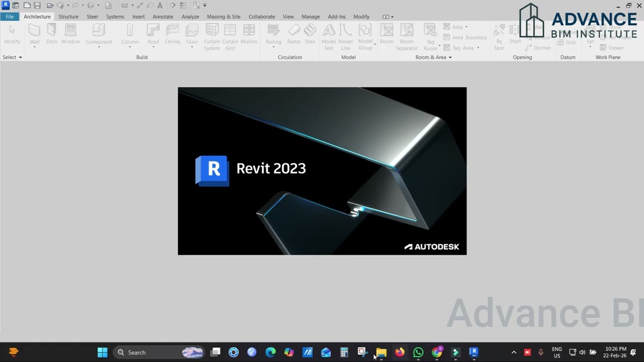Screen dimensions: 644x362
Task: Click the taskbar Search box
Action: [x=158, y=352]
